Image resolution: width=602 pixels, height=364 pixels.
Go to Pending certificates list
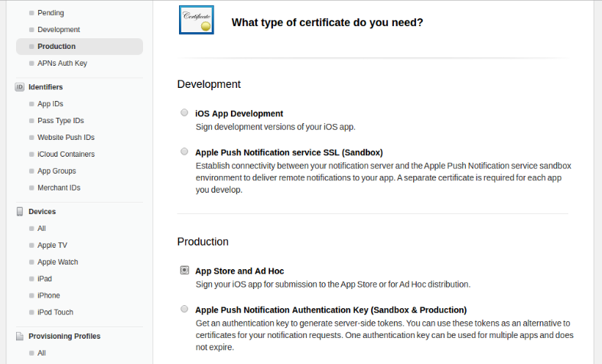coord(50,13)
